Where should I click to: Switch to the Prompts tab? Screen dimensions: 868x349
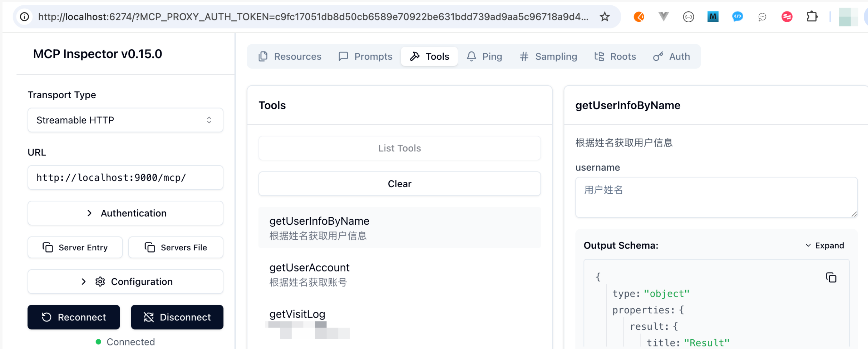click(365, 56)
